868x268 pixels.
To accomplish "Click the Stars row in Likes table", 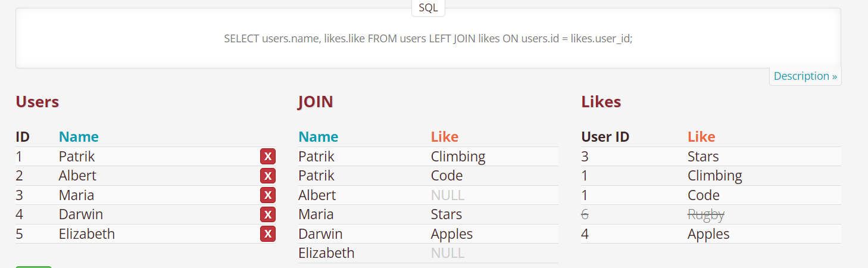I will (711, 157).
